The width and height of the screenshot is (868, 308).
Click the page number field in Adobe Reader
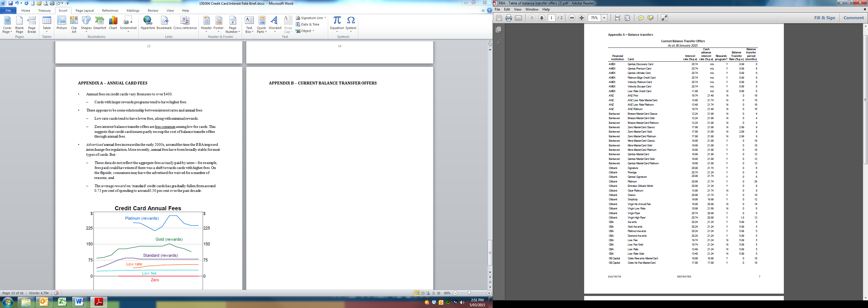point(551,18)
